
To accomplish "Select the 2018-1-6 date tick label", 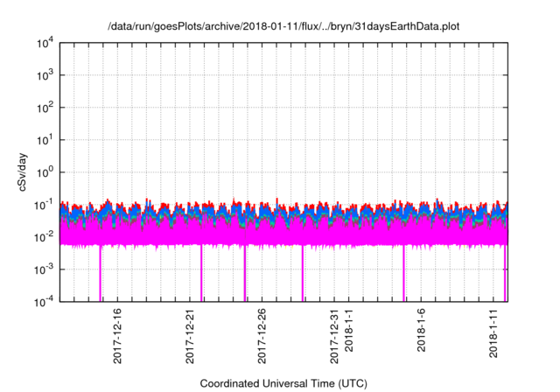I will click(x=422, y=330).
